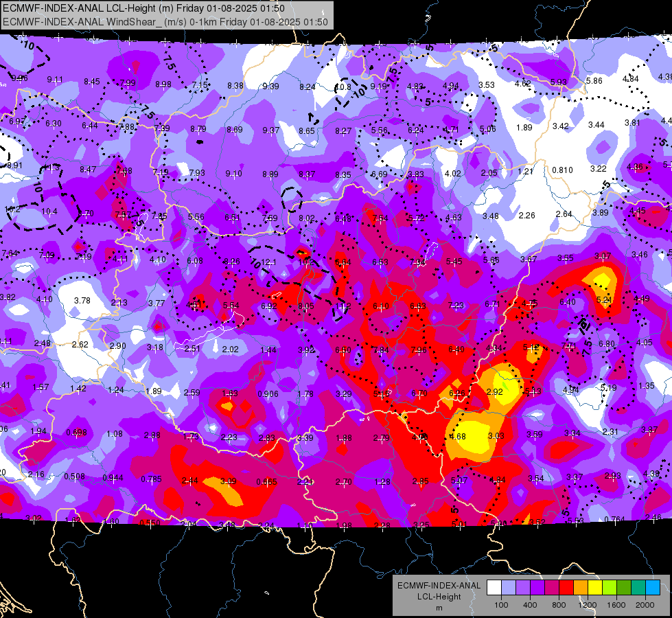Click the wind shear value 0.665
This screenshot has width=672, height=618.
pyautogui.click(x=266, y=482)
